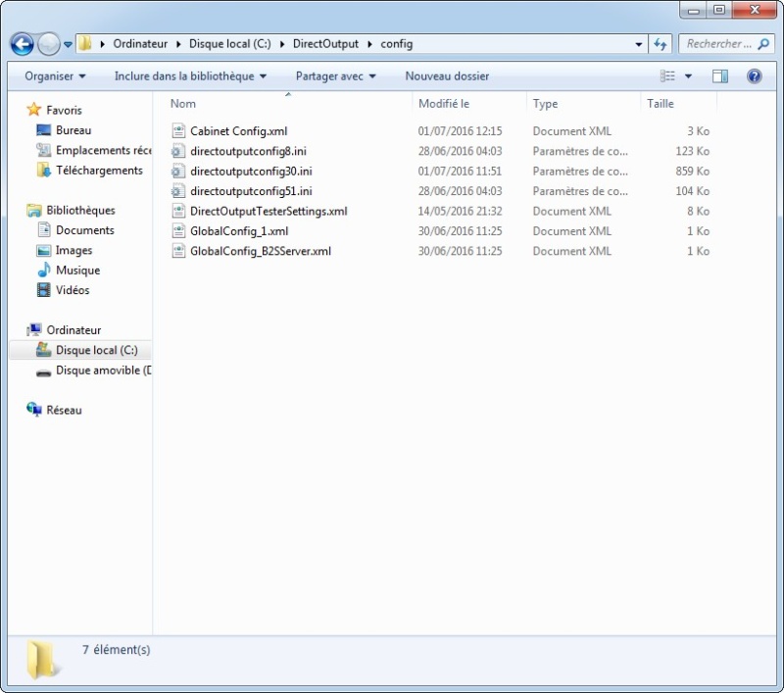
Task: Open Inclure dans la bibliothèque menu
Action: click(190, 76)
